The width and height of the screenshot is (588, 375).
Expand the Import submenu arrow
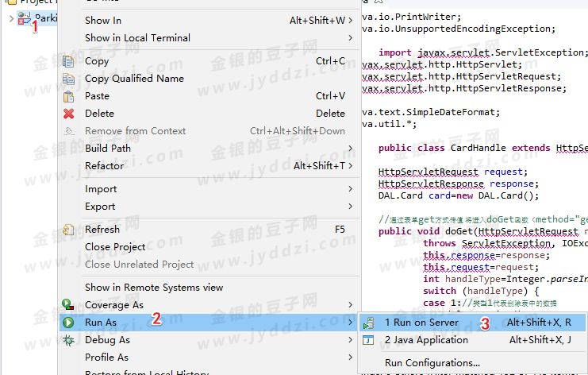351,189
